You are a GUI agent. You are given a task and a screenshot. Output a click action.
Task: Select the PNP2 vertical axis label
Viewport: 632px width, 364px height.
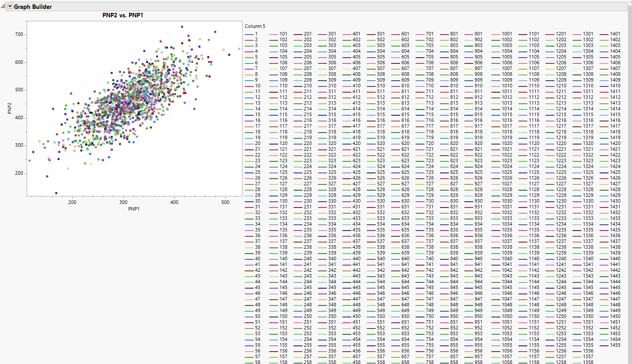click(x=9, y=108)
